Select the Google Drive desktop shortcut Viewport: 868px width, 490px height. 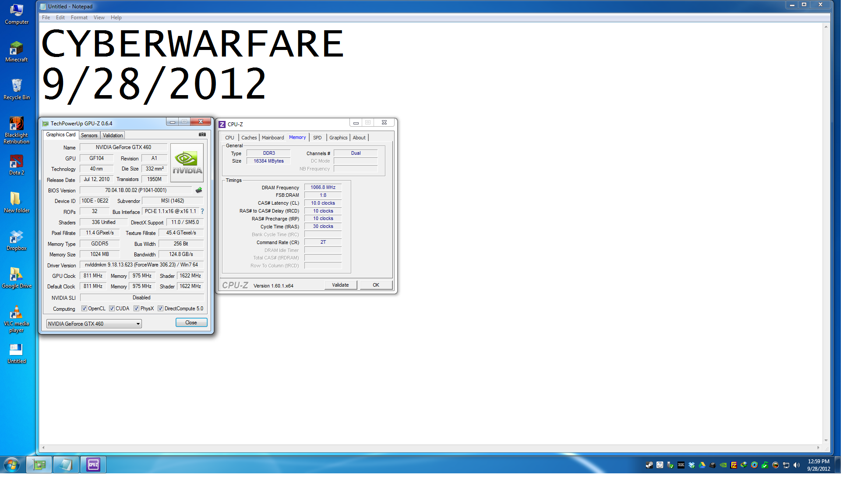[x=17, y=278]
